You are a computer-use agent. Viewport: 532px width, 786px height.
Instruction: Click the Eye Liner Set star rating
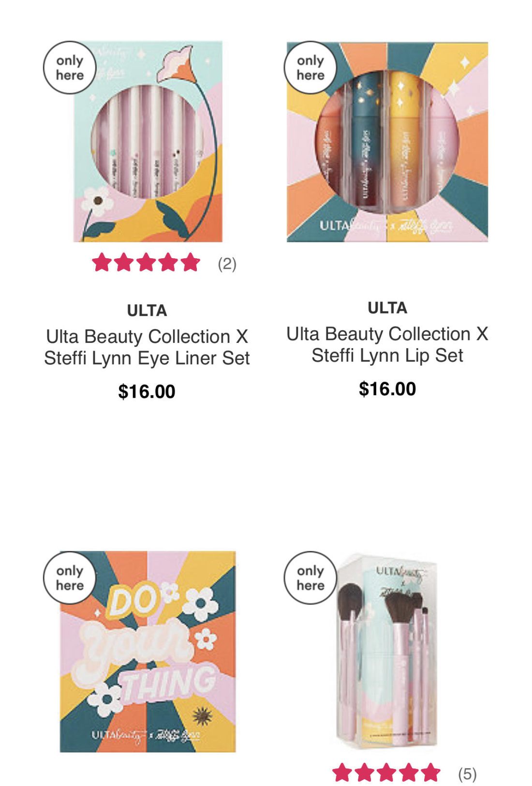click(x=146, y=263)
